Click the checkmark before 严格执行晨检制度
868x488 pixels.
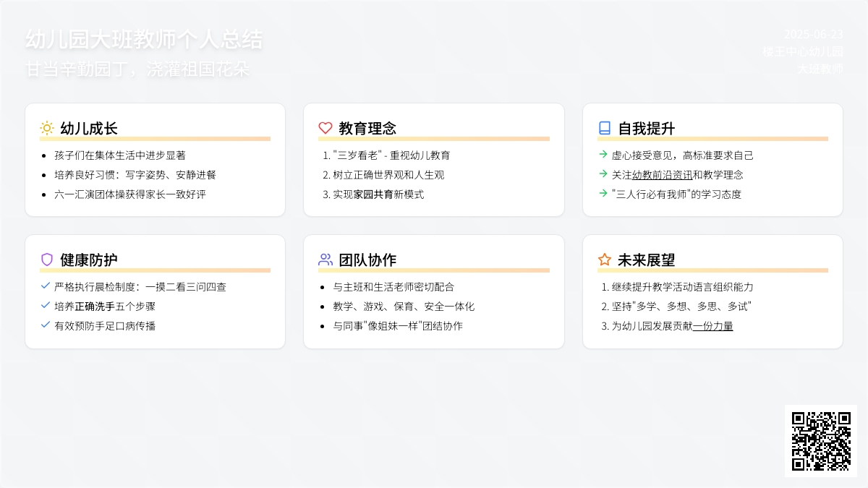pyautogui.click(x=46, y=286)
